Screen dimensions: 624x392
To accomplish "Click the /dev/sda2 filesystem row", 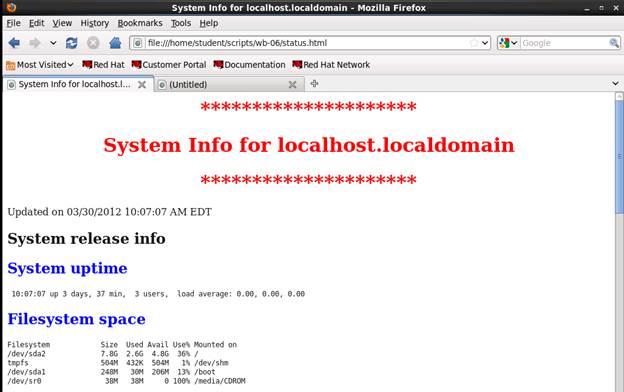I will coord(103,353).
